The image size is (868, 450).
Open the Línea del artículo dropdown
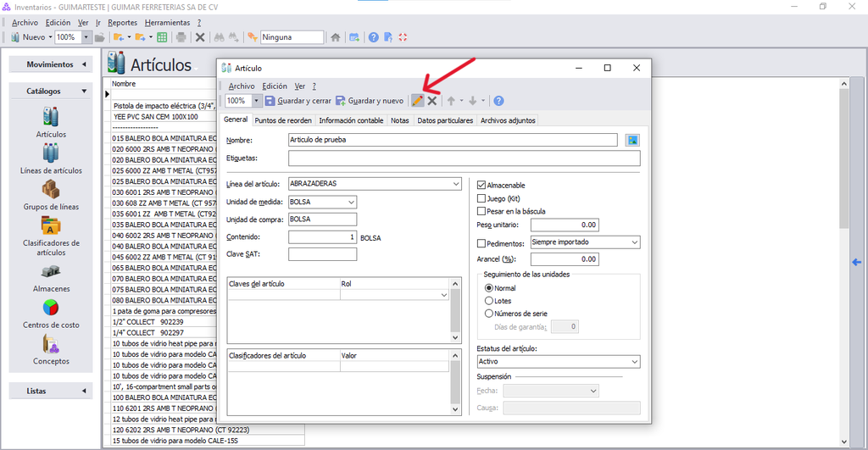click(456, 184)
